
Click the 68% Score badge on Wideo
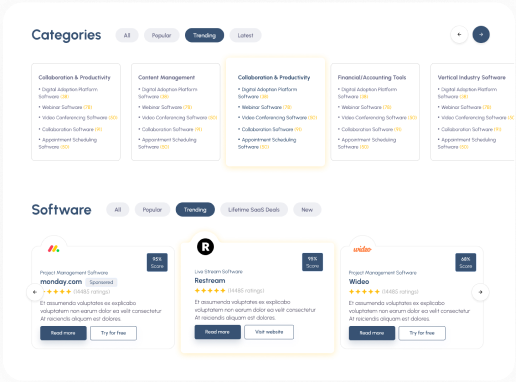click(x=466, y=262)
